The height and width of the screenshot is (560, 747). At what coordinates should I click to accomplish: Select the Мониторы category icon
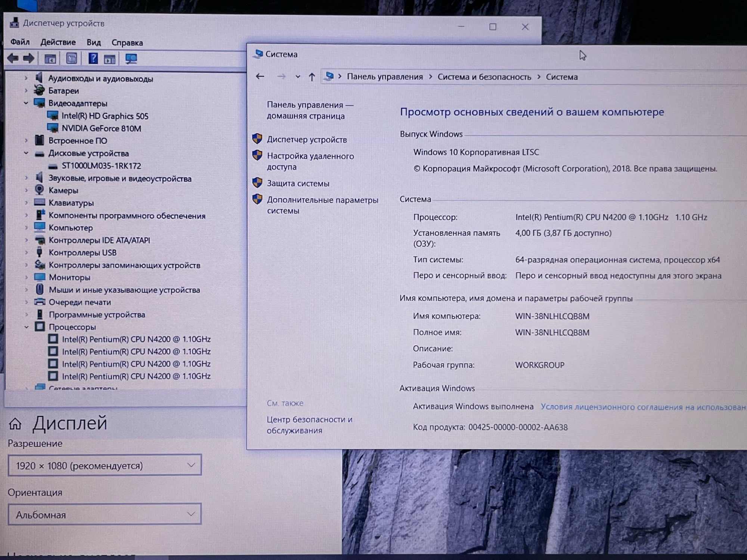click(x=40, y=277)
